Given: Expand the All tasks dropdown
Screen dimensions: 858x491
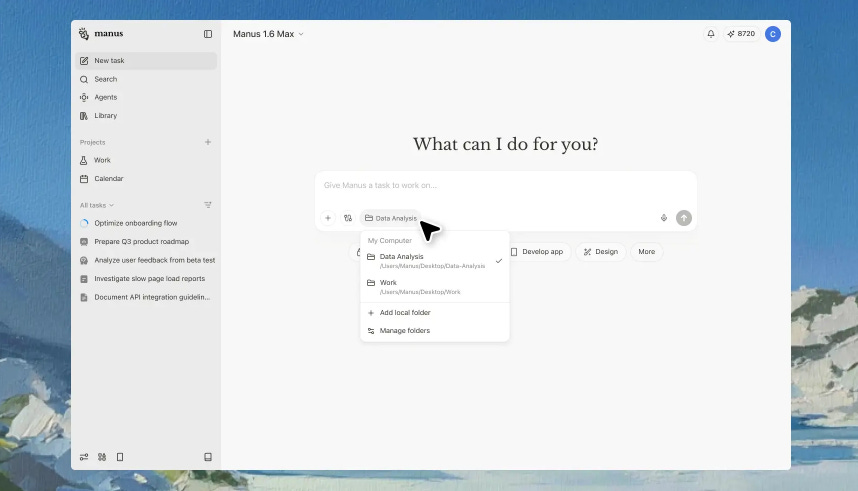Looking at the screenshot, I should tap(97, 205).
